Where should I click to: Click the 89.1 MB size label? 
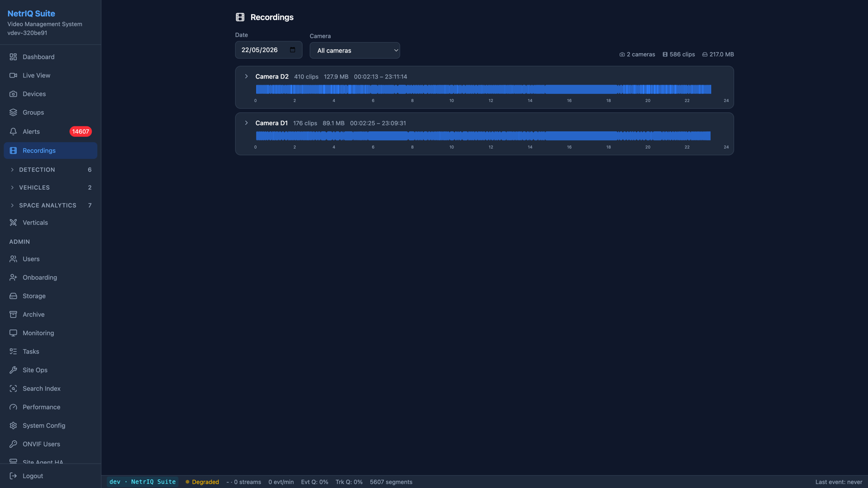[x=334, y=123]
